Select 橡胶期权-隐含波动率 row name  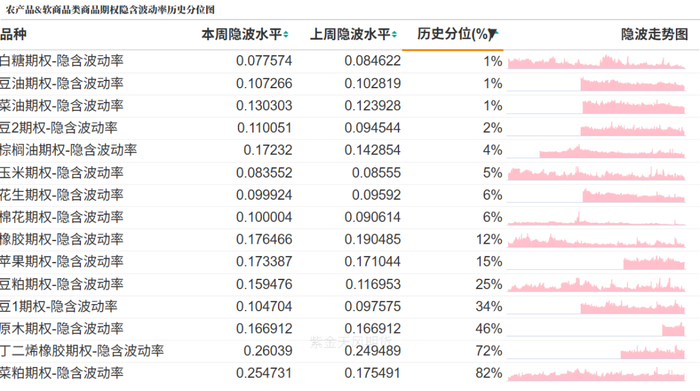click(x=62, y=239)
